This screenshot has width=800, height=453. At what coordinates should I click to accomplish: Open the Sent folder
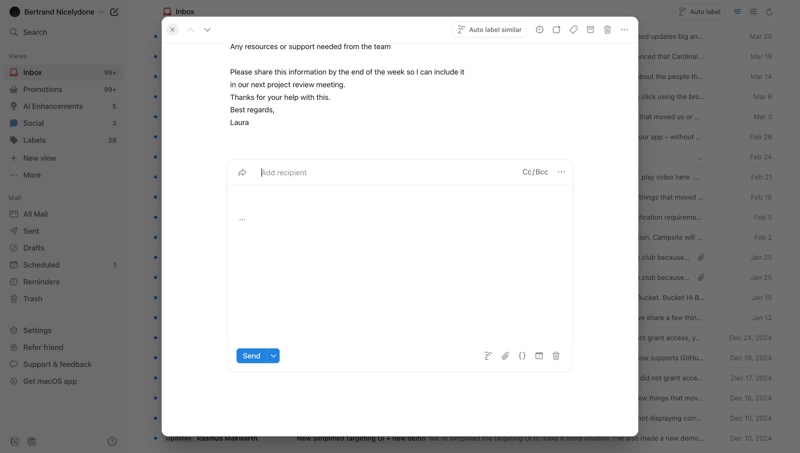(63, 231)
